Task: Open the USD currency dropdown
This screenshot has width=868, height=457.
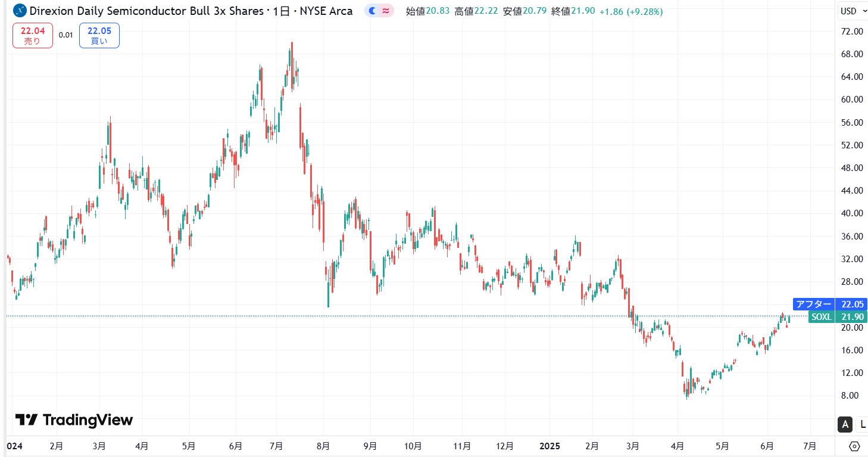Action: (852, 11)
